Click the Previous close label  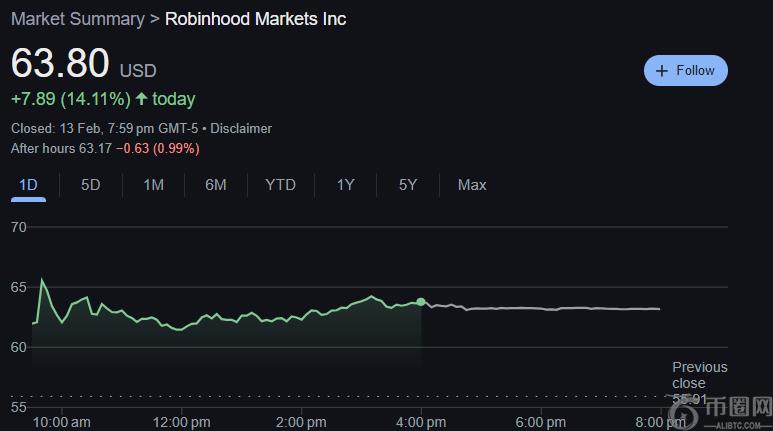(x=699, y=375)
